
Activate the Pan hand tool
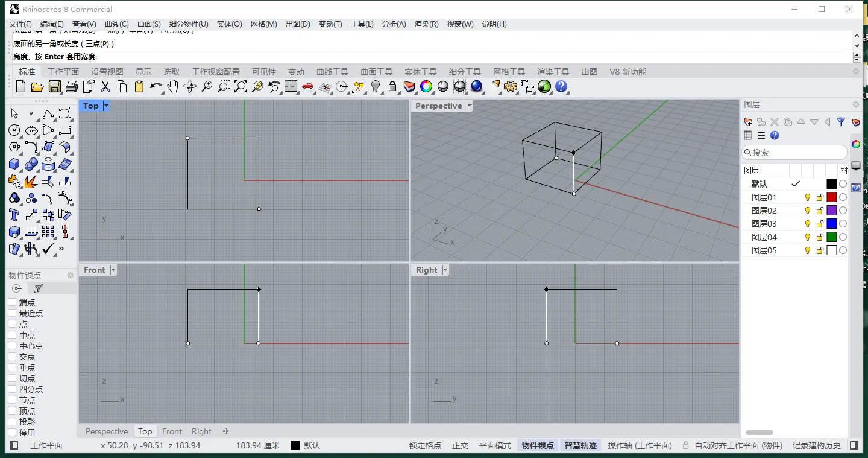click(x=173, y=86)
